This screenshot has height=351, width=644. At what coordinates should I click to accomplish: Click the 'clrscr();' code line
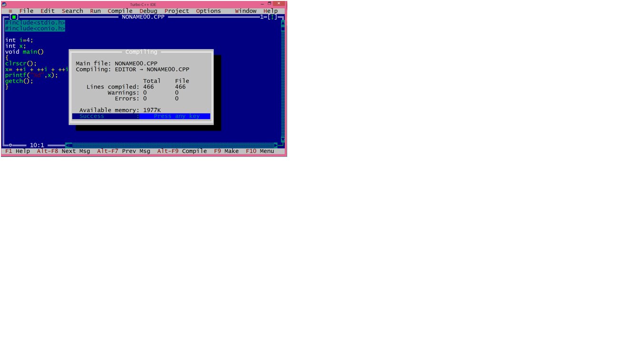[x=21, y=63]
